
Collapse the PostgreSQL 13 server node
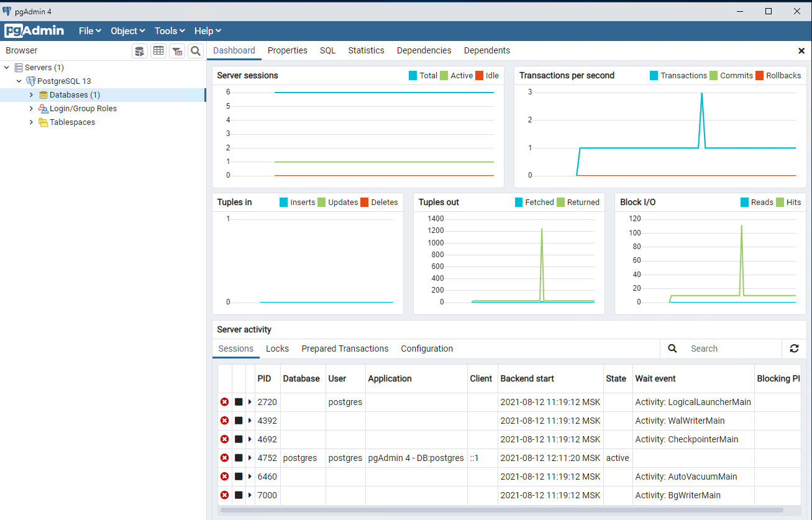point(19,81)
